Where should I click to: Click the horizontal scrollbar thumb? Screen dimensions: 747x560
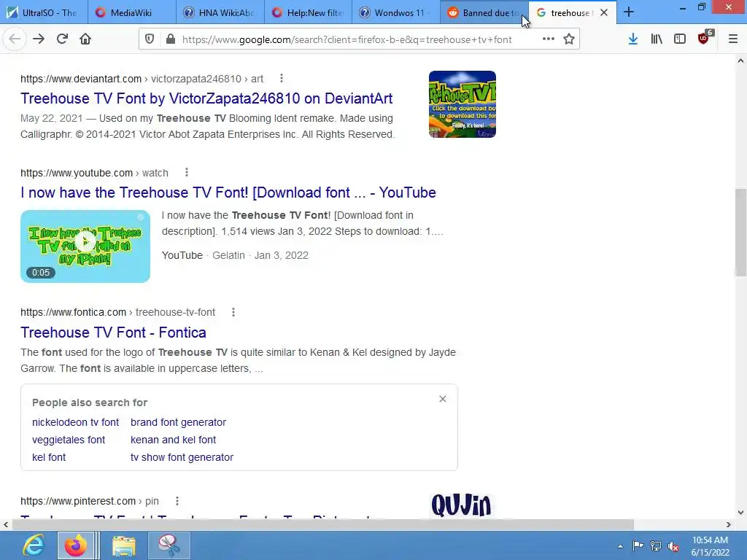point(322,524)
